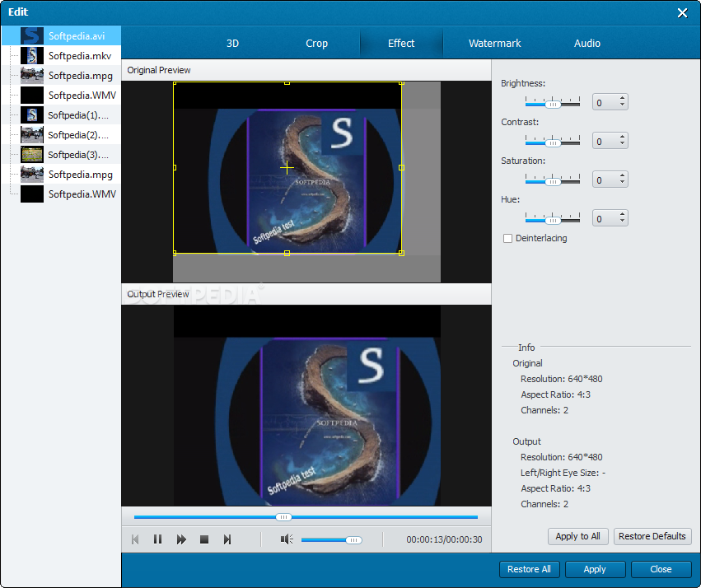Image resolution: width=701 pixels, height=588 pixels.
Task: Decrease Contrast with the down arrow
Action: 622,144
